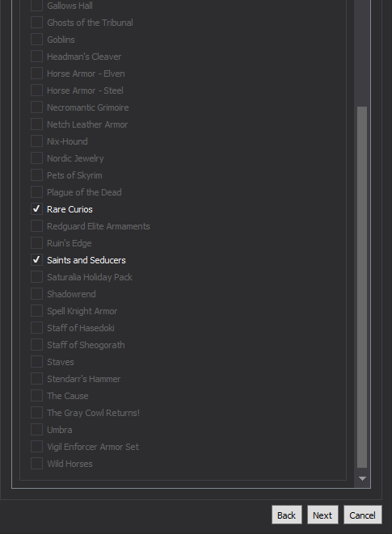Tick the Wild Horses checkbox
The width and height of the screenshot is (392, 534).
click(x=36, y=464)
